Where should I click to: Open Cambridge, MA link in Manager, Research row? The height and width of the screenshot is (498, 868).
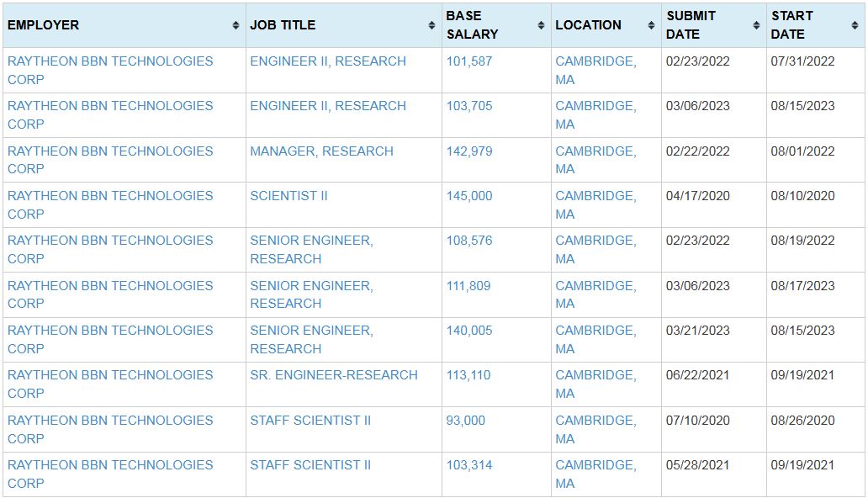[x=595, y=160]
